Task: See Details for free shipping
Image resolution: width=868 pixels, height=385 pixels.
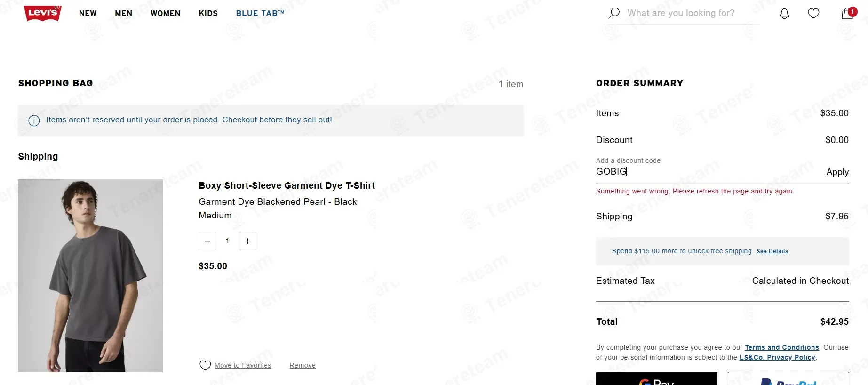Action: pos(772,251)
